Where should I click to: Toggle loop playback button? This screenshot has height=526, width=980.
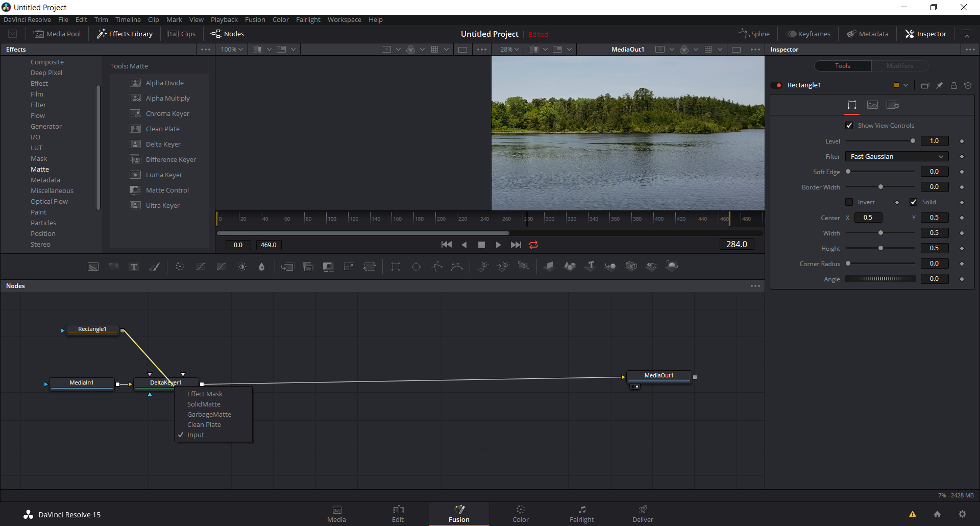(533, 245)
